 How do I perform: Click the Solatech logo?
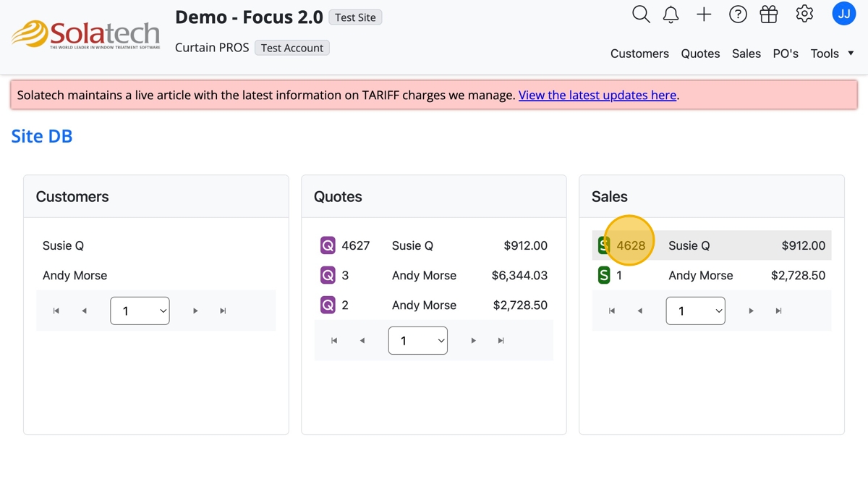point(86,35)
